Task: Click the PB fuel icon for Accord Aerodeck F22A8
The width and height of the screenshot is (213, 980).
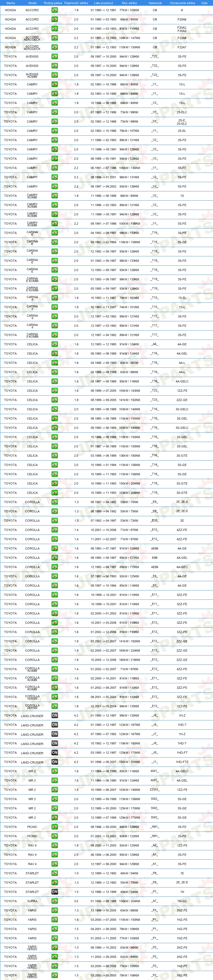Action: pyautogui.click(x=55, y=38)
